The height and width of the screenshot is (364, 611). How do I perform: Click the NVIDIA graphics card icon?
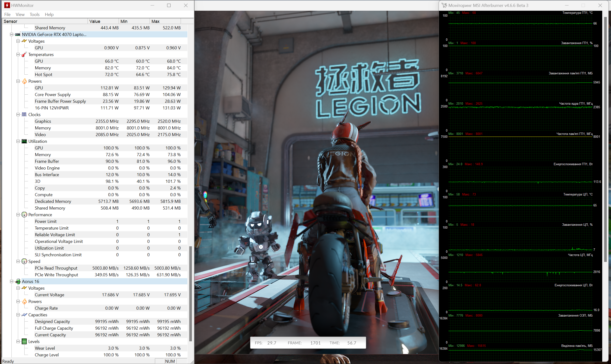click(x=18, y=35)
